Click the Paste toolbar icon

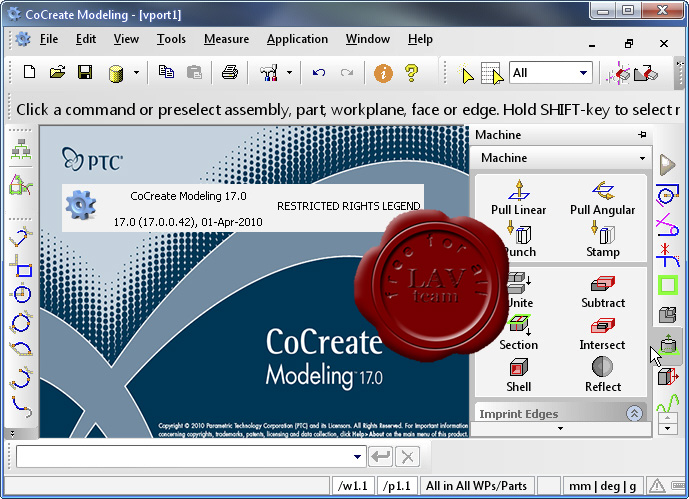tap(194, 72)
